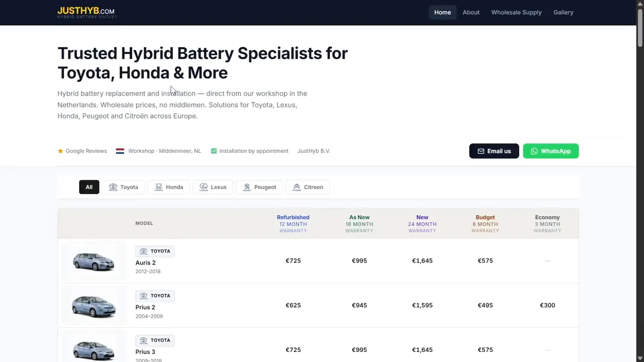This screenshot has height=362, width=644.
Task: Click the Google Reviews star icon
Action: click(x=60, y=151)
